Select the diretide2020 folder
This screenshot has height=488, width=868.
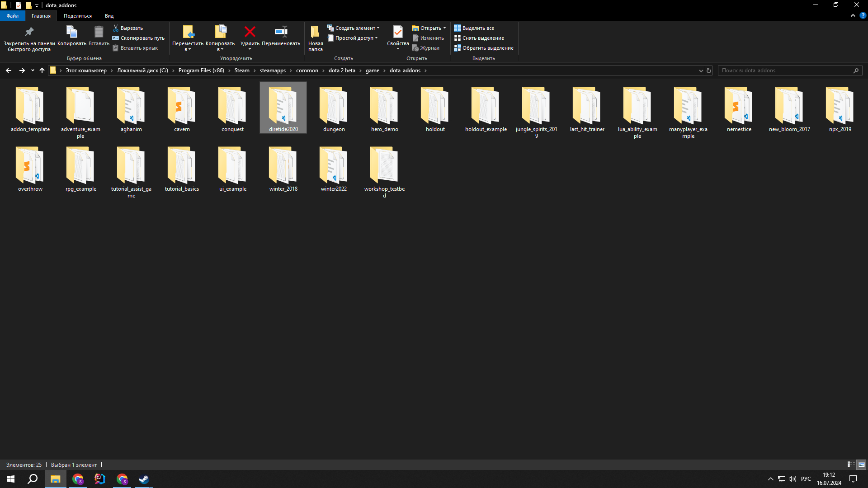(283, 108)
